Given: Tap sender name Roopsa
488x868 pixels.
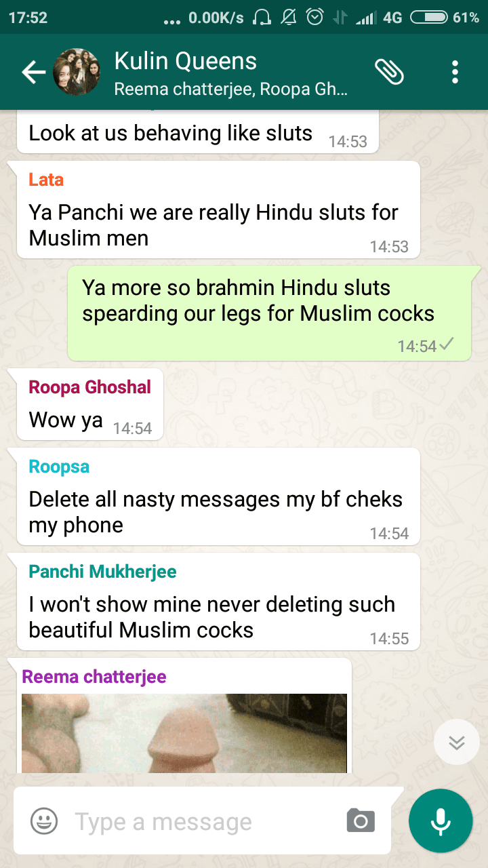Looking at the screenshot, I should pyautogui.click(x=59, y=467).
